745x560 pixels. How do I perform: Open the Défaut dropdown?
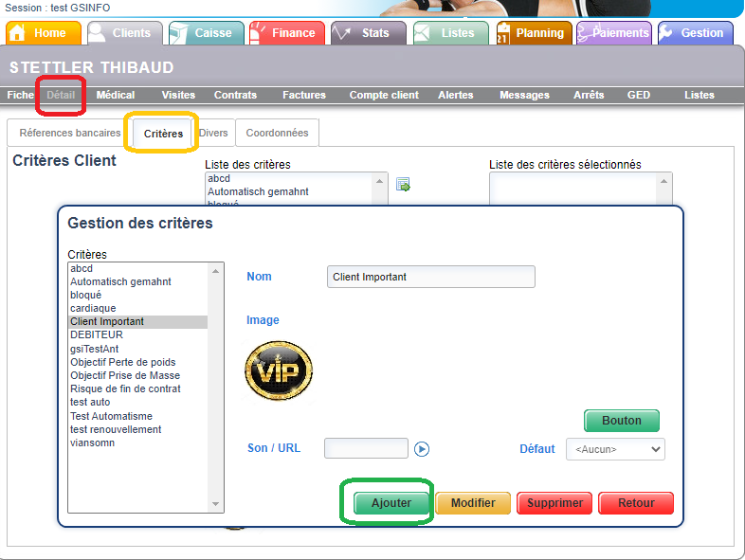click(x=615, y=449)
